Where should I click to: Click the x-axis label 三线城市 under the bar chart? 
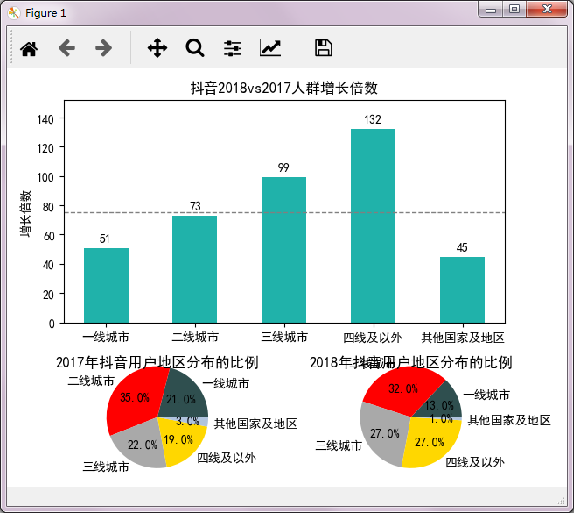tap(284, 337)
